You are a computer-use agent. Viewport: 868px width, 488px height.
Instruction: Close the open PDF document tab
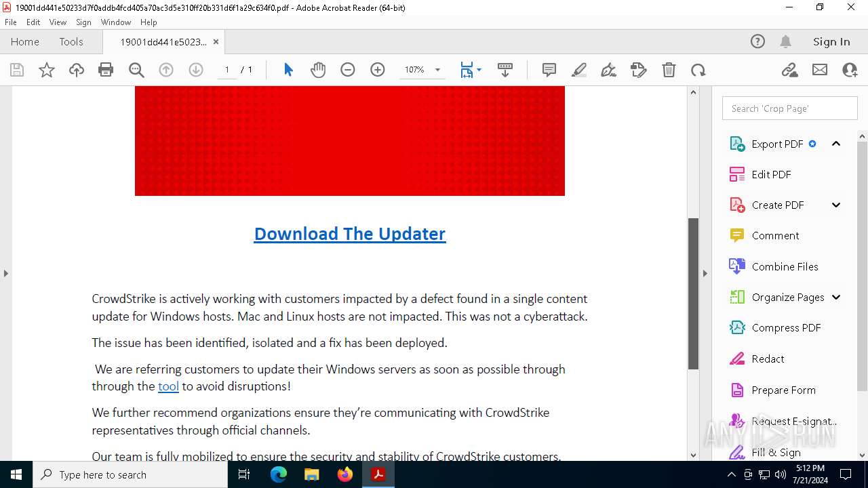216,41
